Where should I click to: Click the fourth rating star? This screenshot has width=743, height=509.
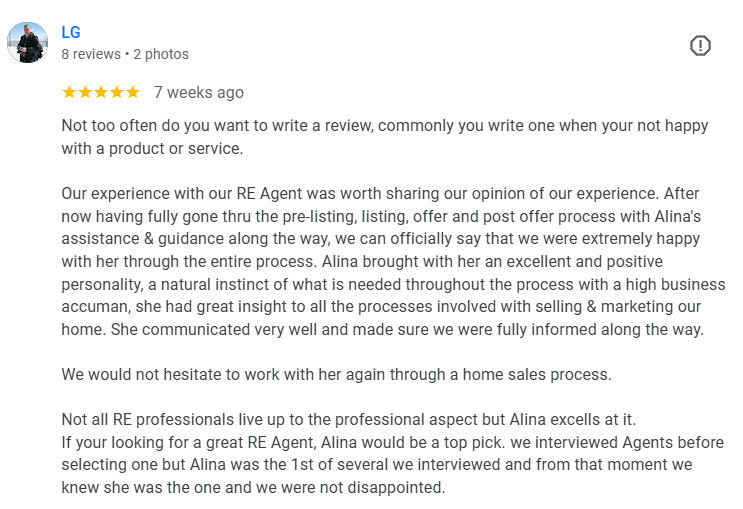(x=117, y=92)
